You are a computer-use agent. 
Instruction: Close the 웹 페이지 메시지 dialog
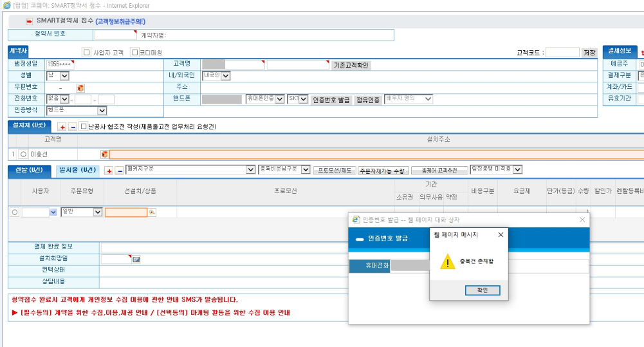(501, 235)
